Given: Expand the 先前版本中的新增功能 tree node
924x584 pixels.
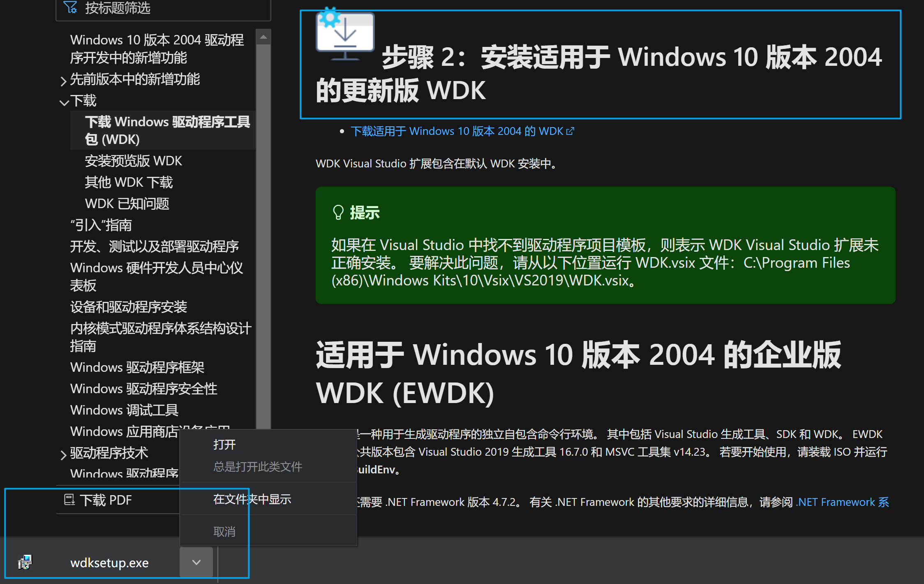Looking at the screenshot, I should tap(63, 81).
